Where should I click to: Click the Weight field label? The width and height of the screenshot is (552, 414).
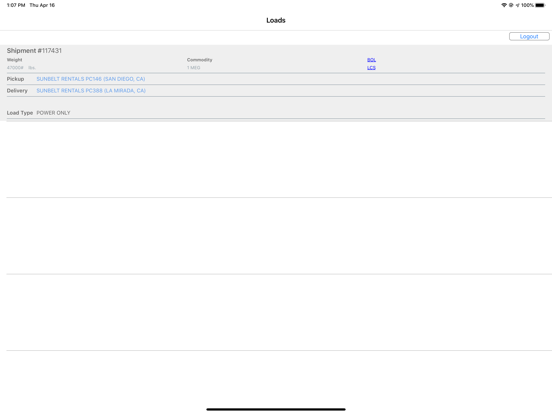pos(14,60)
